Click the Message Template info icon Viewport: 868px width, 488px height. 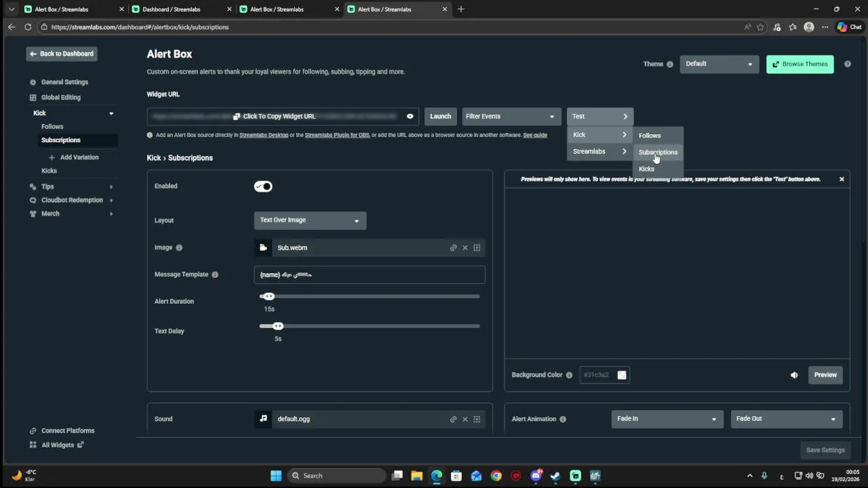[215, 274]
